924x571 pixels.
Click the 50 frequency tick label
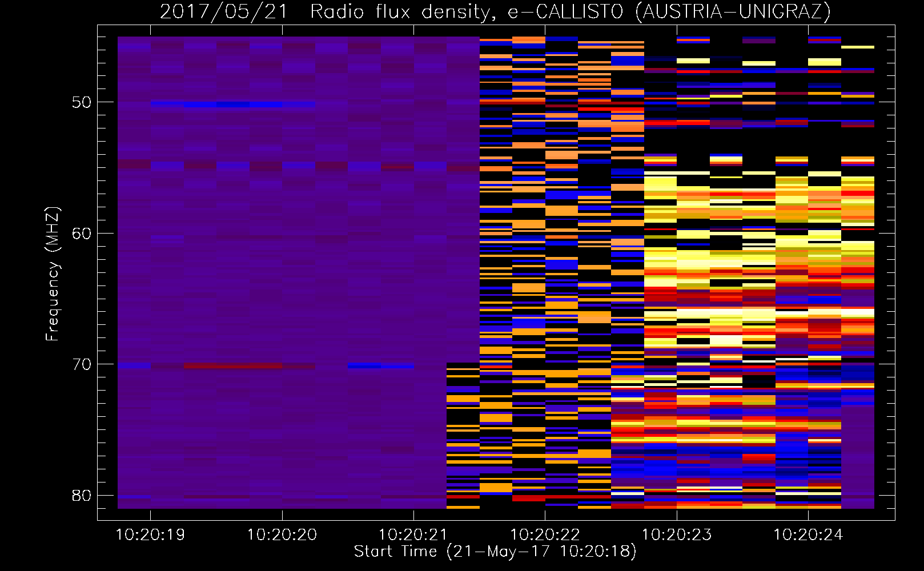point(82,102)
